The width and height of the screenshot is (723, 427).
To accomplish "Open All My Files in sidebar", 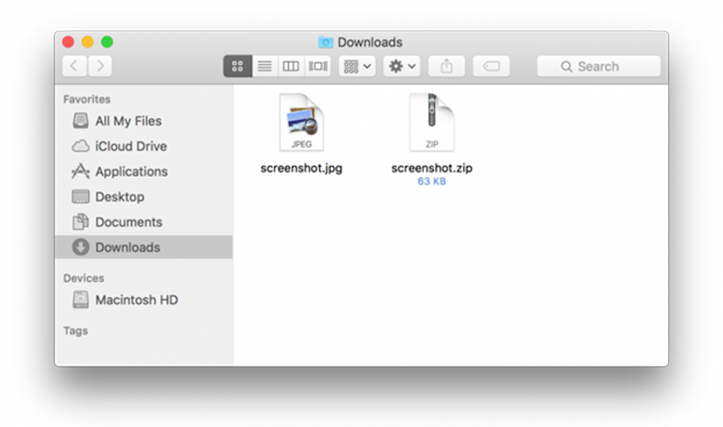I will 143,121.
